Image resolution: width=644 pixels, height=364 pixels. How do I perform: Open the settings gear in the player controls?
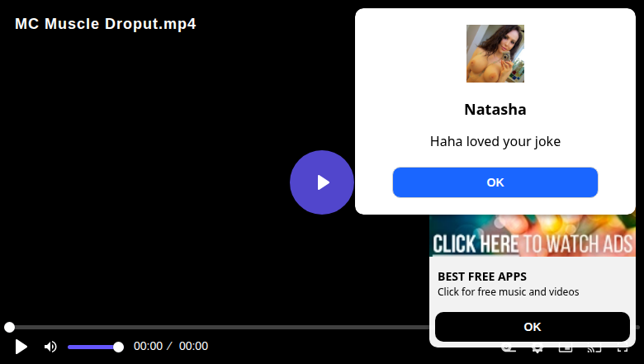point(537,349)
